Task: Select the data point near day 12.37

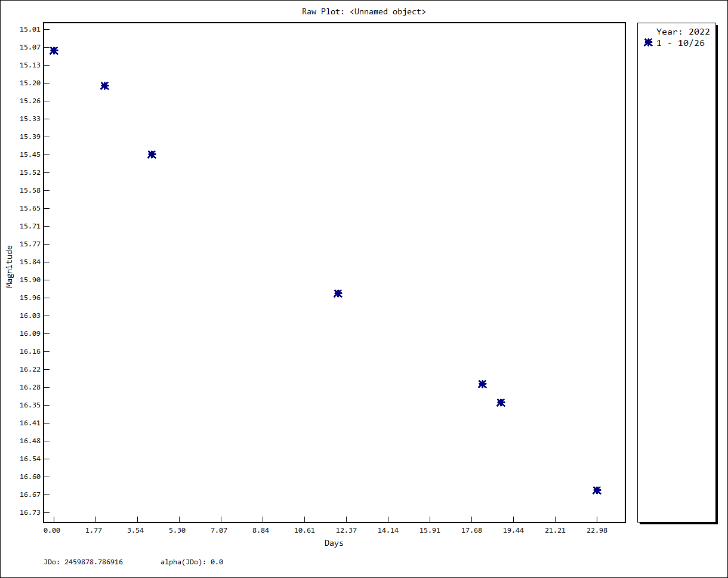Action: 338,293
